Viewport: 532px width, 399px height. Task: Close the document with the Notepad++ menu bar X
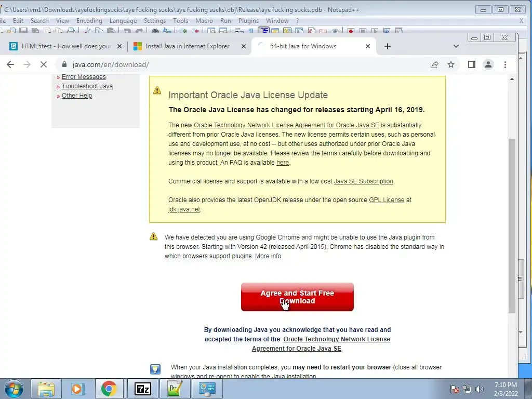521,21
